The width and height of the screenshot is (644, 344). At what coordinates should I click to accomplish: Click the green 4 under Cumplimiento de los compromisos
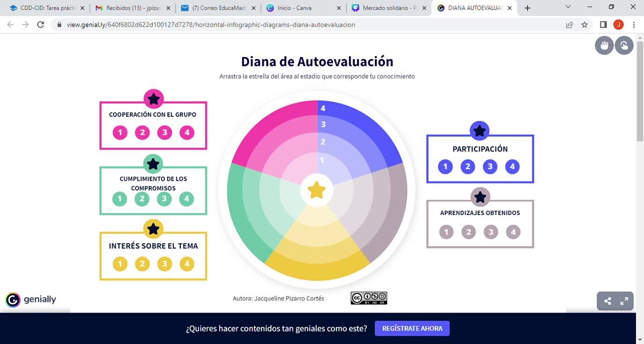pyautogui.click(x=186, y=199)
